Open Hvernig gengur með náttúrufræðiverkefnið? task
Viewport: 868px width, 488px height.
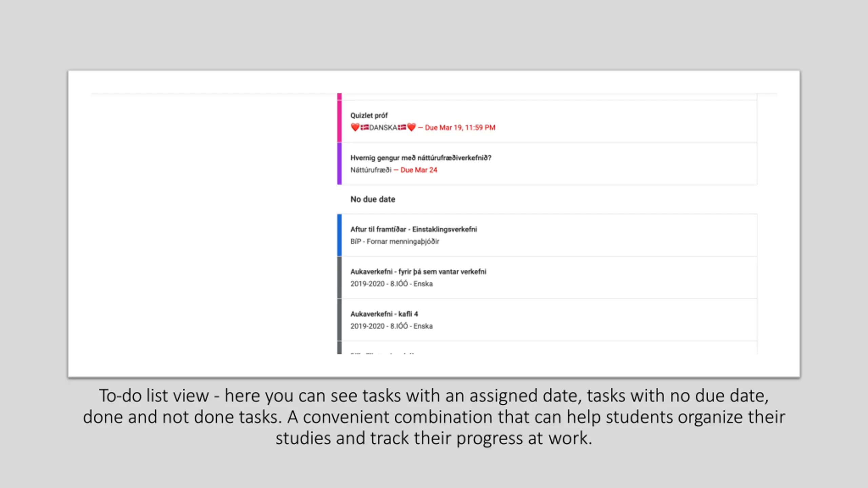pyautogui.click(x=421, y=158)
